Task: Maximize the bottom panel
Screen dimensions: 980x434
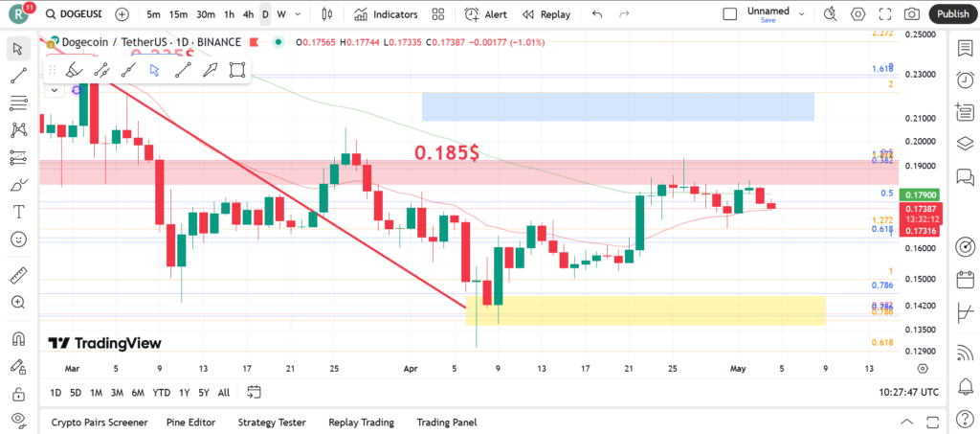Action: pos(933,423)
